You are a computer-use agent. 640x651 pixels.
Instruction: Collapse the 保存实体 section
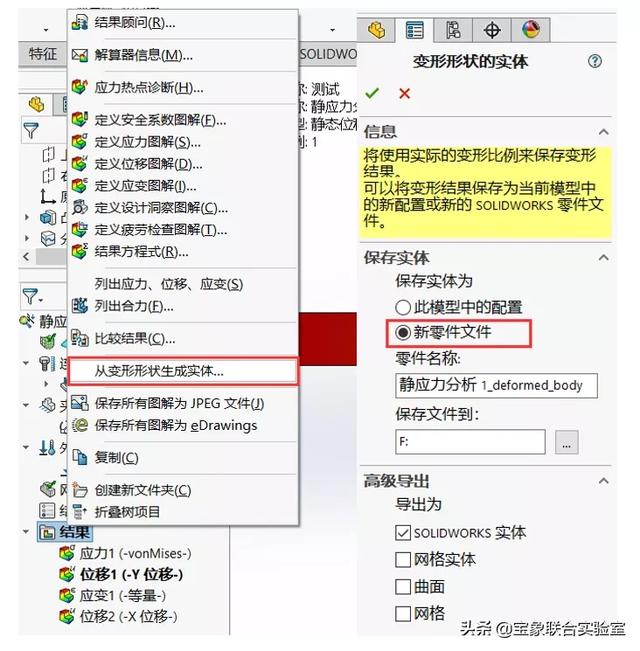(603, 257)
